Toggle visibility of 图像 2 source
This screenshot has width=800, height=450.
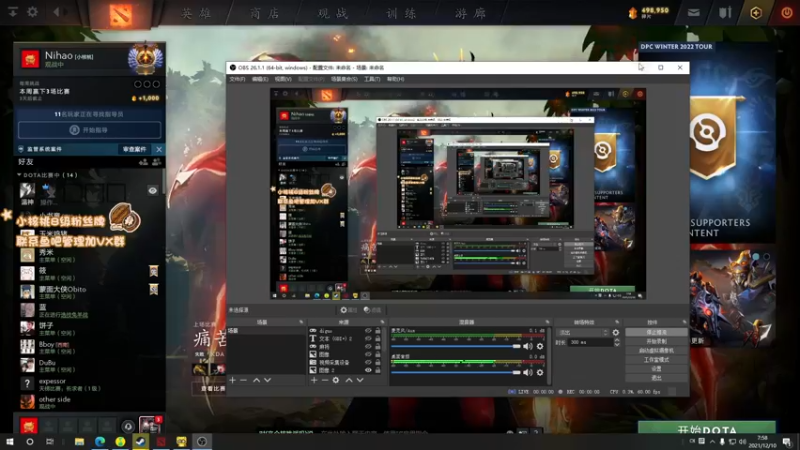click(x=368, y=370)
